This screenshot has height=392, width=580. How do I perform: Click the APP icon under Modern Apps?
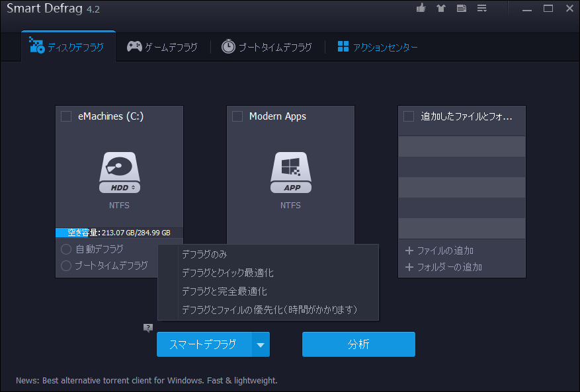tap(291, 173)
